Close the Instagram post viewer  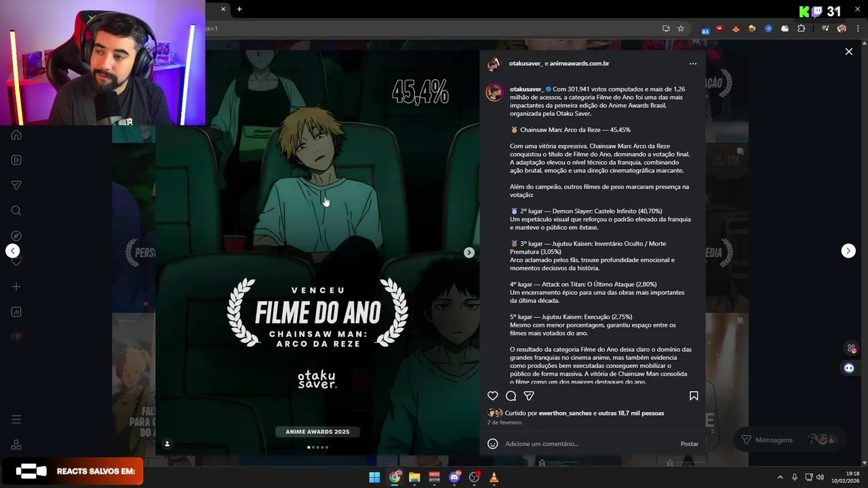848,52
